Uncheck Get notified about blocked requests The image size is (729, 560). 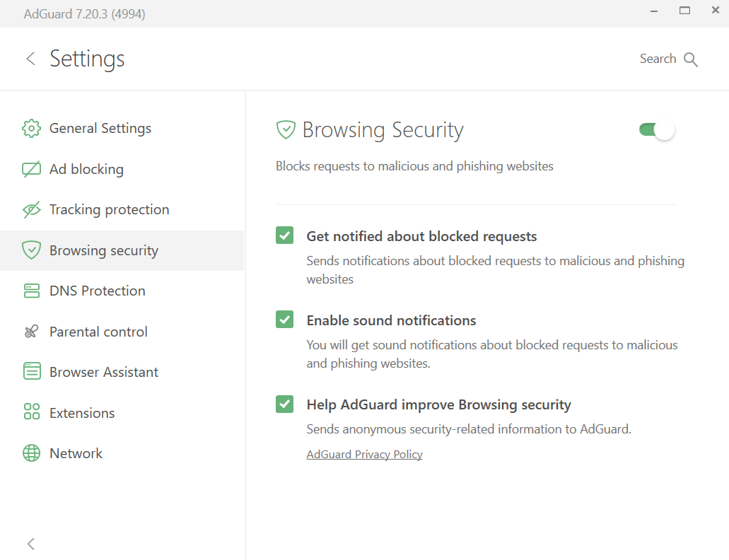(x=284, y=235)
